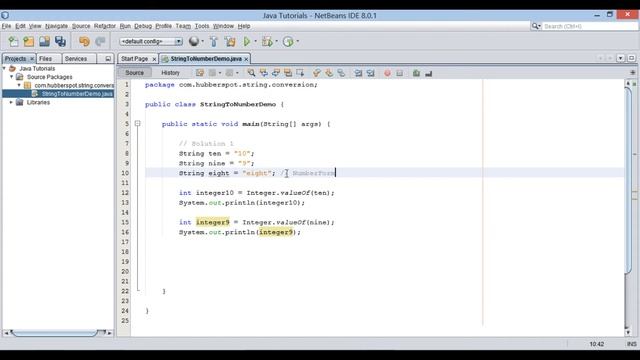Open the Refactor menu
The width and height of the screenshot is (640, 360).
(x=105, y=26)
